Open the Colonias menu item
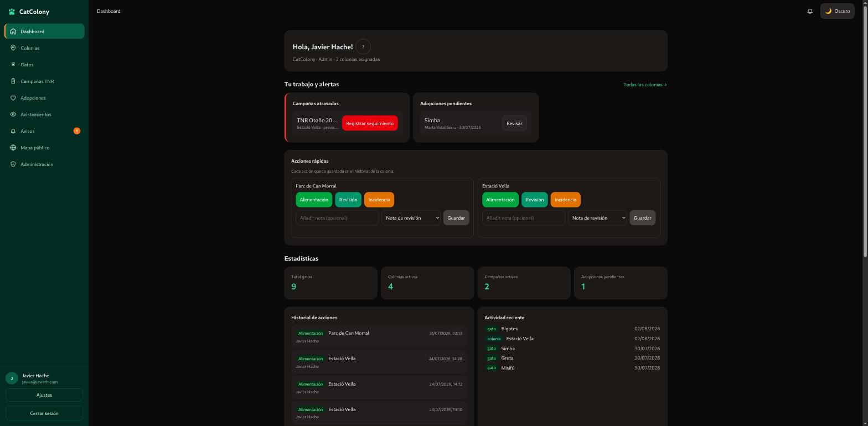The image size is (868, 426). (x=44, y=48)
